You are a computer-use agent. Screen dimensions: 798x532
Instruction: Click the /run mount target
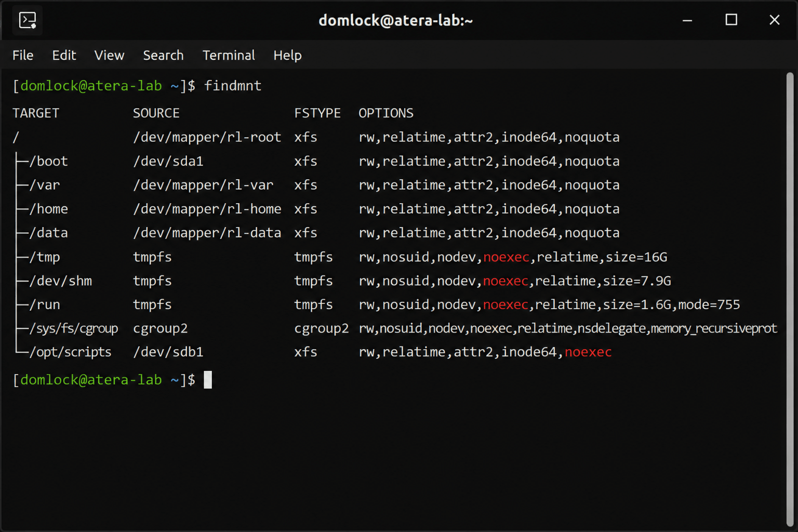click(x=45, y=305)
